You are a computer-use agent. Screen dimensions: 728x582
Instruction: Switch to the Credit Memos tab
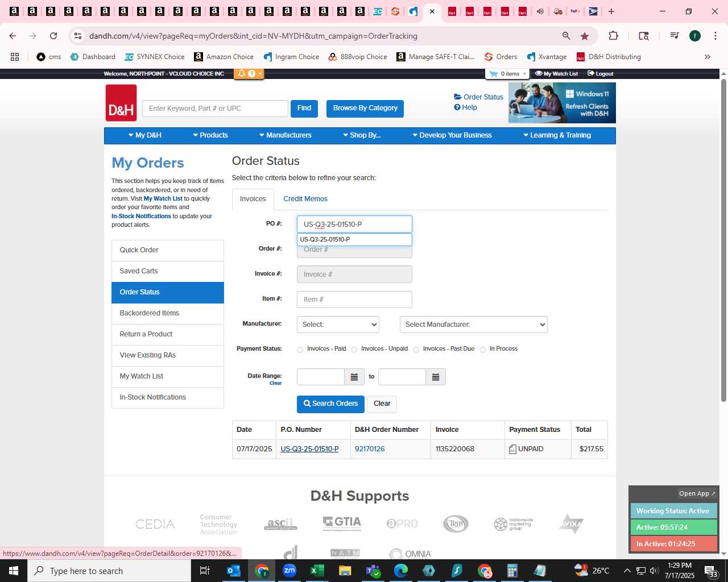point(305,199)
